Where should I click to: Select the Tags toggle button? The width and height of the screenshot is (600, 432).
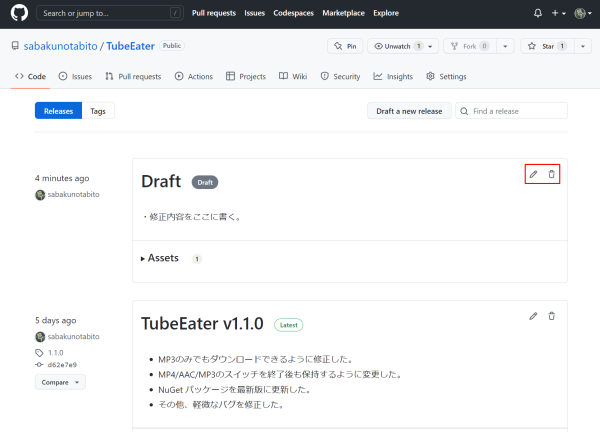[98, 111]
